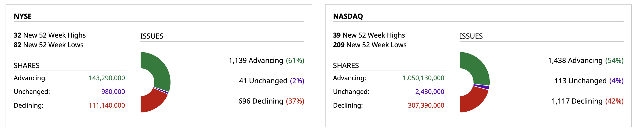644x133 pixels.
Task: Select NYSE 82 New 52 Week Lows
Action: (48, 45)
